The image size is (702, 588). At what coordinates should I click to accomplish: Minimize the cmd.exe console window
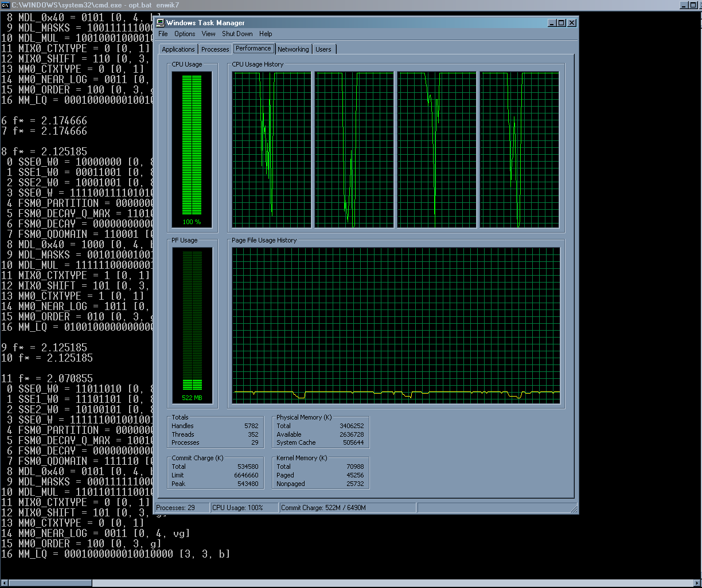[x=685, y=5]
